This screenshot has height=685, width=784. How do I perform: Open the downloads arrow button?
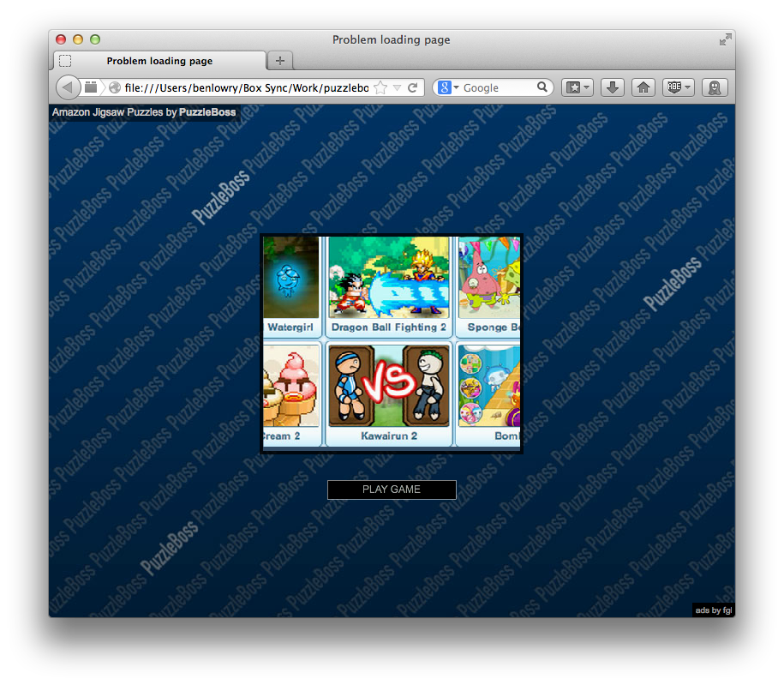(x=612, y=87)
